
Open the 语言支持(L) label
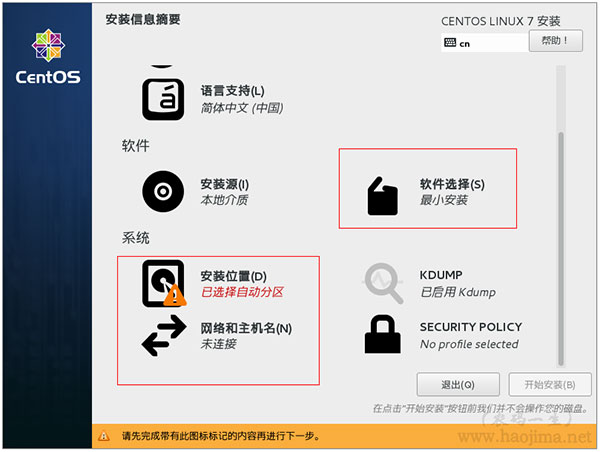click(x=233, y=91)
